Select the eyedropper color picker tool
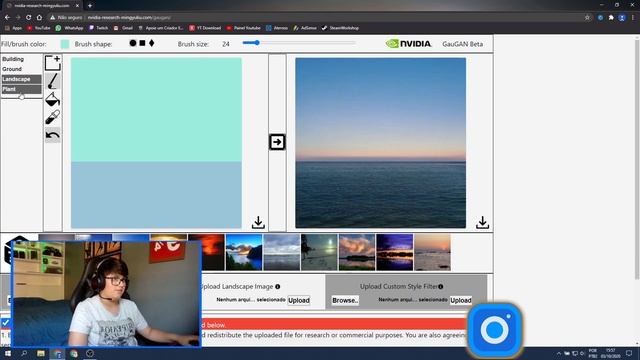The width and height of the screenshot is (640, 360). [x=53, y=117]
